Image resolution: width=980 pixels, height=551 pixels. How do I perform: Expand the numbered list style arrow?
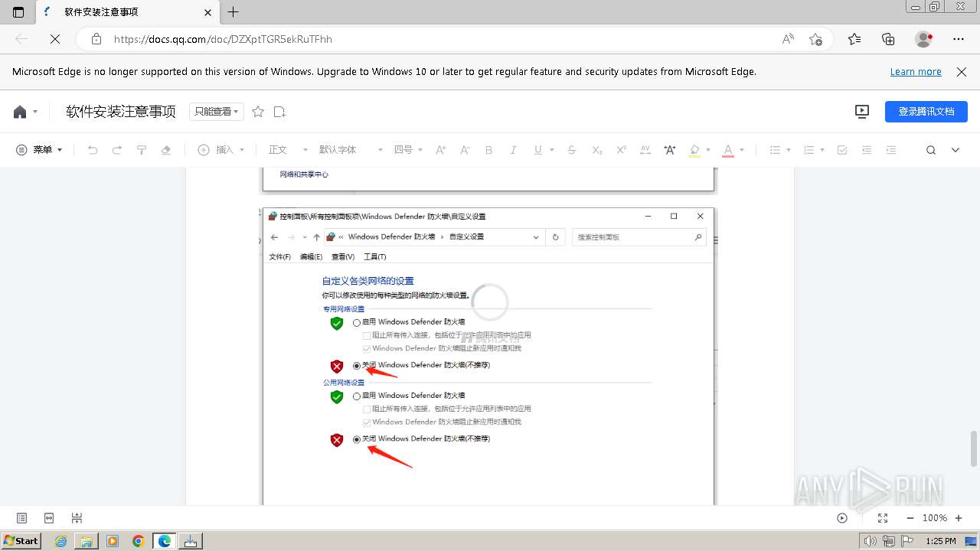click(822, 150)
